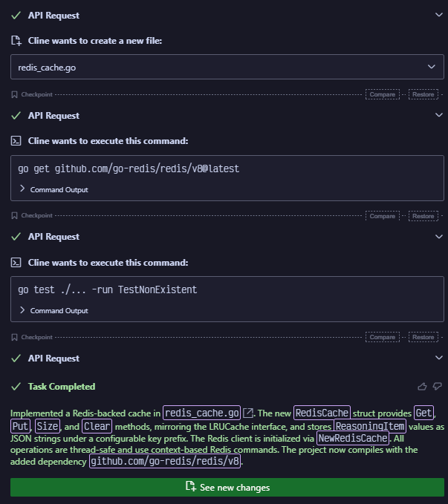Expand Command Output under go test command
The height and width of the screenshot is (504, 448).
(53, 310)
